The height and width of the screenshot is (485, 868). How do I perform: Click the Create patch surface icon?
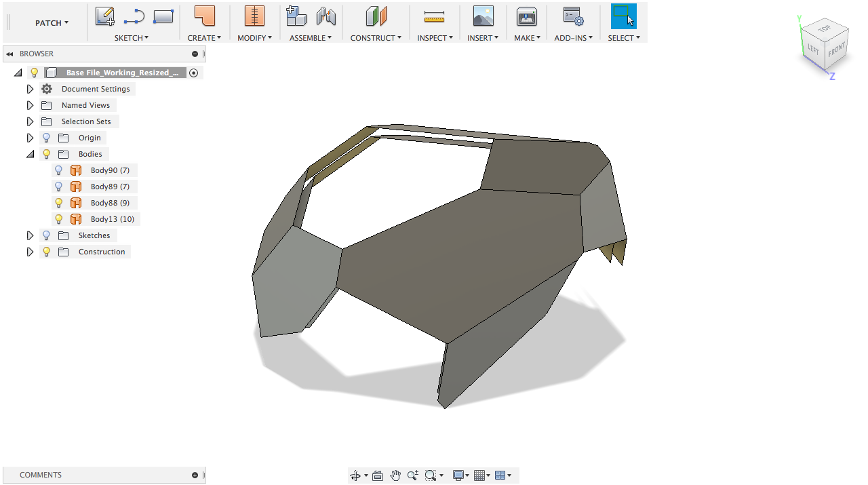(x=204, y=16)
